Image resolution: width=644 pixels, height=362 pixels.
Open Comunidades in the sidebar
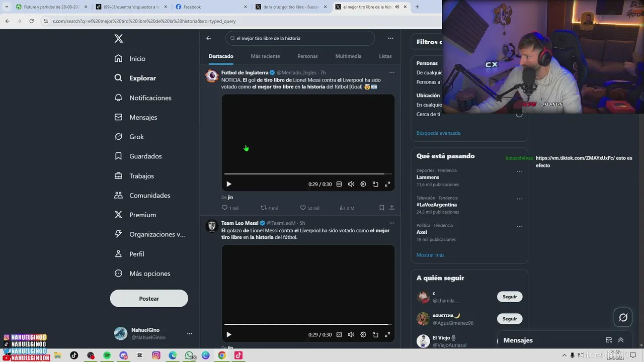pos(142,195)
